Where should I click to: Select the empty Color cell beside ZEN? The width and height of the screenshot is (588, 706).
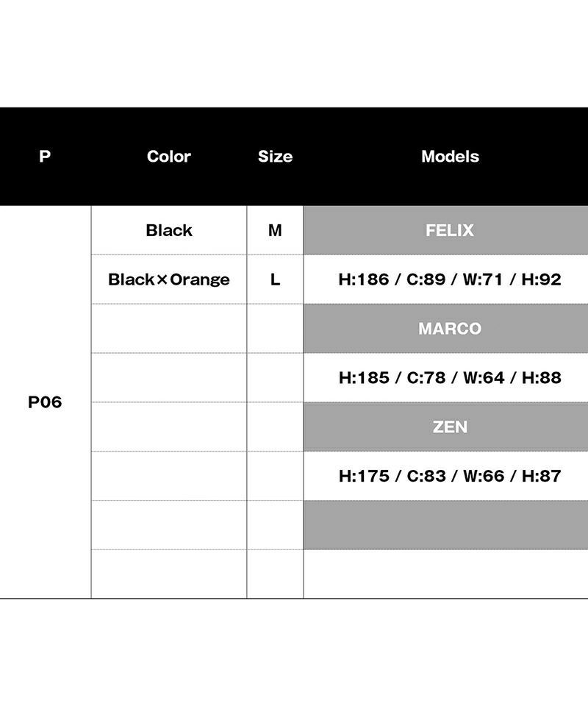(x=169, y=427)
